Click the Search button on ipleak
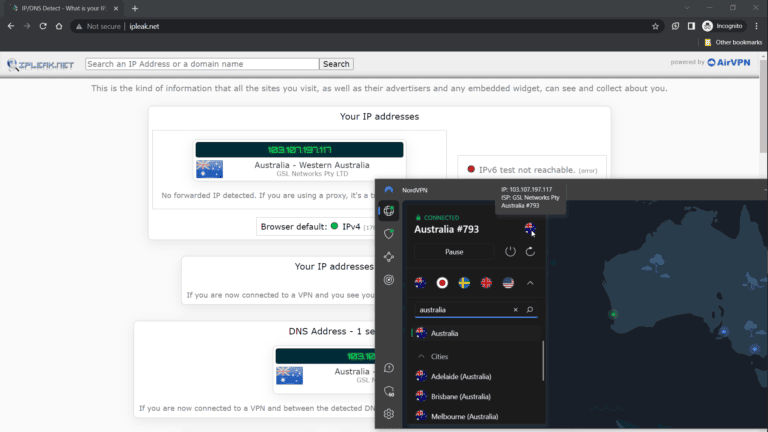This screenshot has height=432, width=768. coord(336,64)
